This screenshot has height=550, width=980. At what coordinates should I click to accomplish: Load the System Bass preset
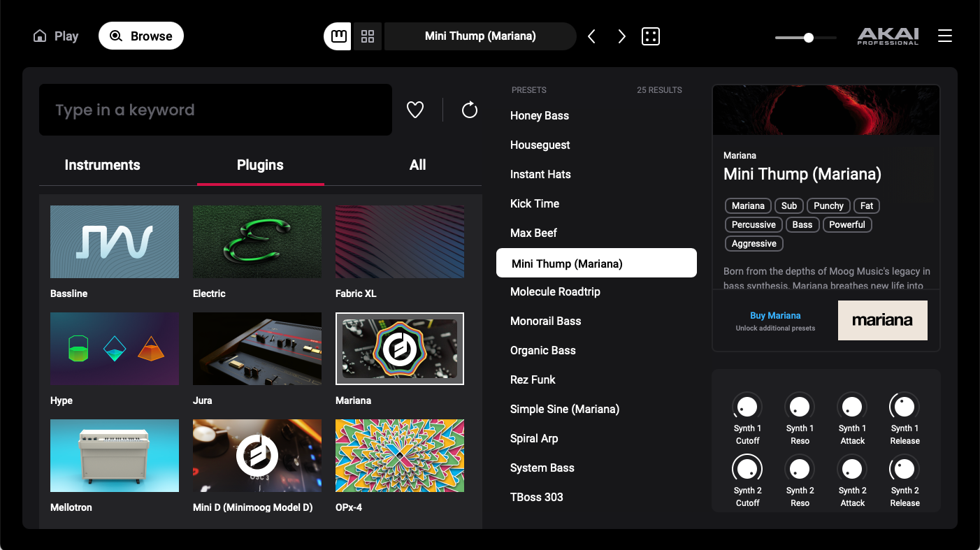click(x=542, y=468)
